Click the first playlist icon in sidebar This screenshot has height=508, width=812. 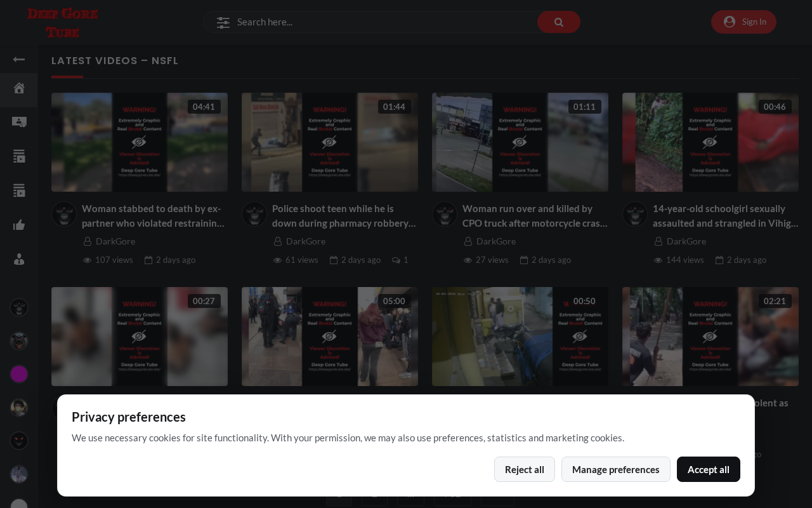(x=19, y=156)
